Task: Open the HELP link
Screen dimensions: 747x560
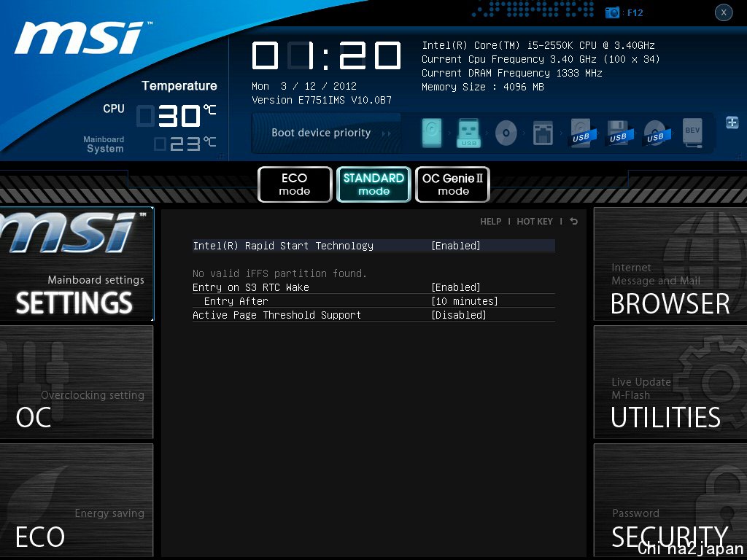Action: click(490, 222)
